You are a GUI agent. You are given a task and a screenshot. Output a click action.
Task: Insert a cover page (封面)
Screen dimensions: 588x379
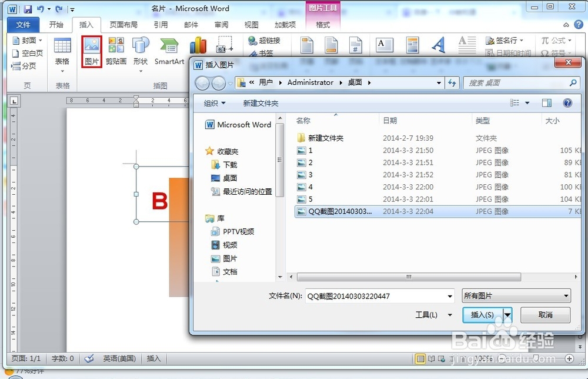tap(26, 40)
